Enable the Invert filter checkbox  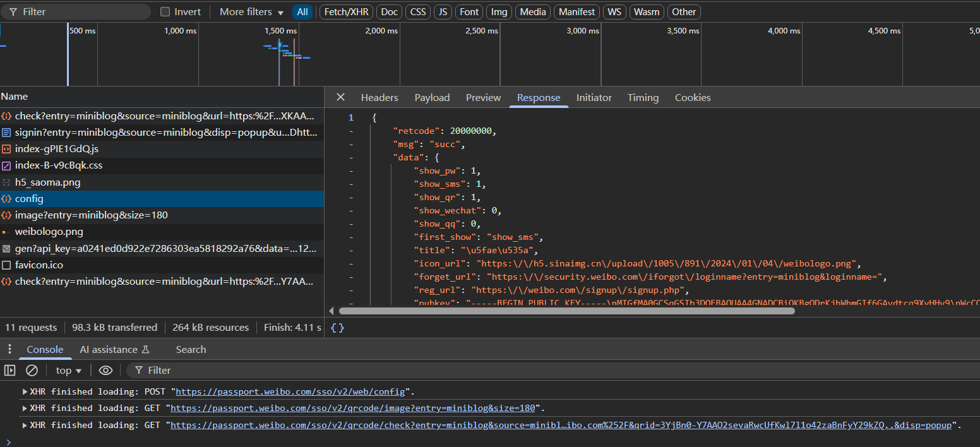coord(165,12)
